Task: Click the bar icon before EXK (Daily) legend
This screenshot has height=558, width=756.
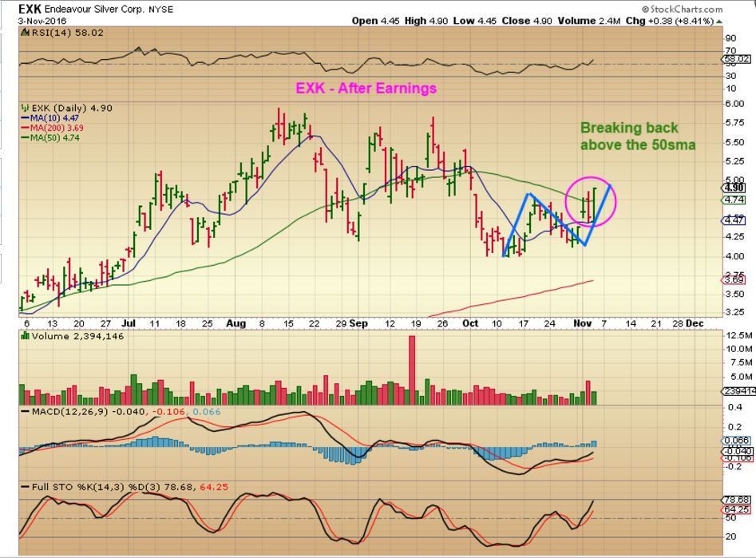Action: point(26,108)
